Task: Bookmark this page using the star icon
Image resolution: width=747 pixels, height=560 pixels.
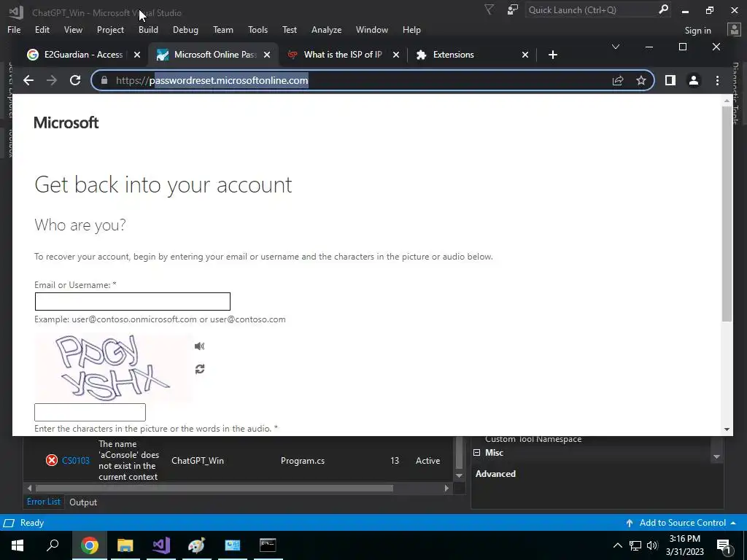Action: 641,80
